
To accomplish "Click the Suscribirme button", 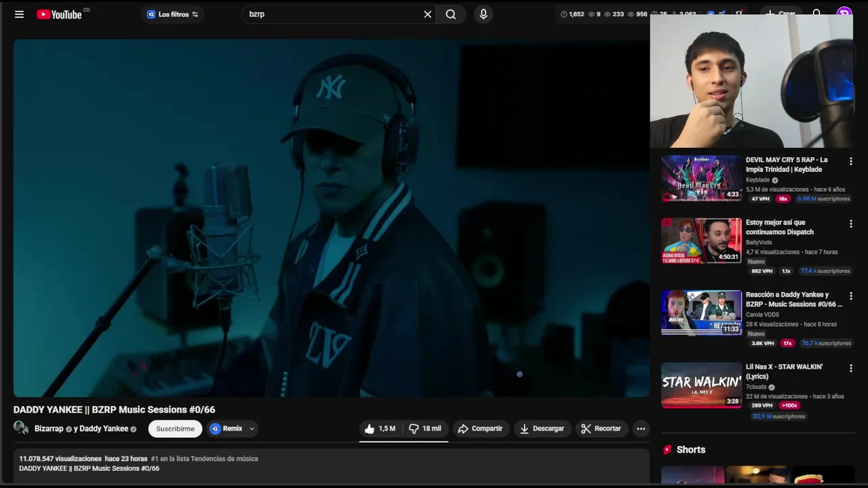I will point(175,428).
